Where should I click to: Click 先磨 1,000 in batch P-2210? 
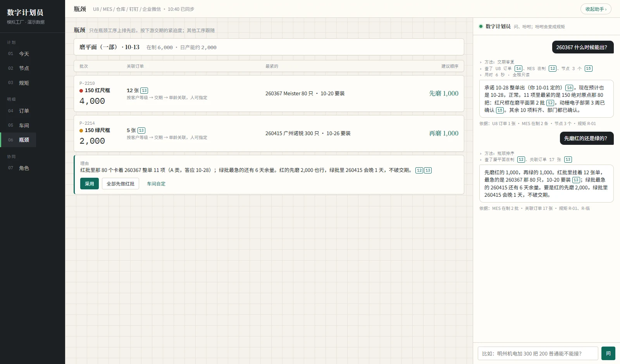[x=444, y=93]
